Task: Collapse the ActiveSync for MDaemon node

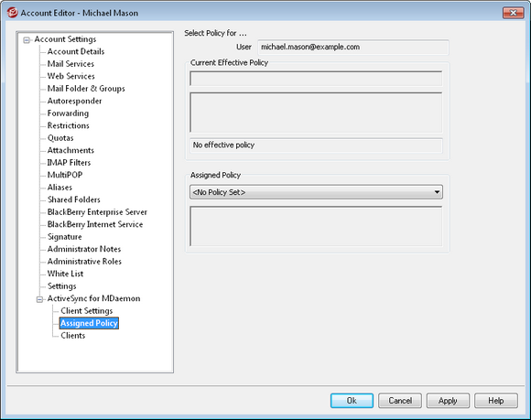Action: pos(39,299)
